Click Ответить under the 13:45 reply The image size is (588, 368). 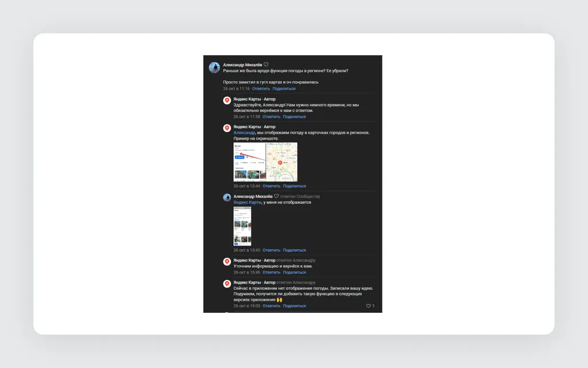272,250
